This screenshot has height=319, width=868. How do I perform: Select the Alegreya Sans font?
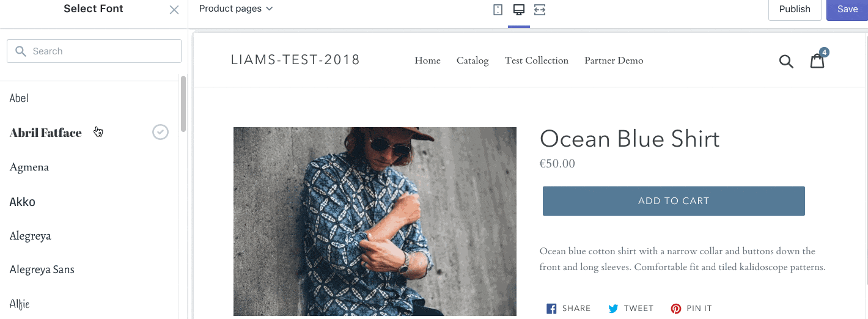click(x=42, y=269)
